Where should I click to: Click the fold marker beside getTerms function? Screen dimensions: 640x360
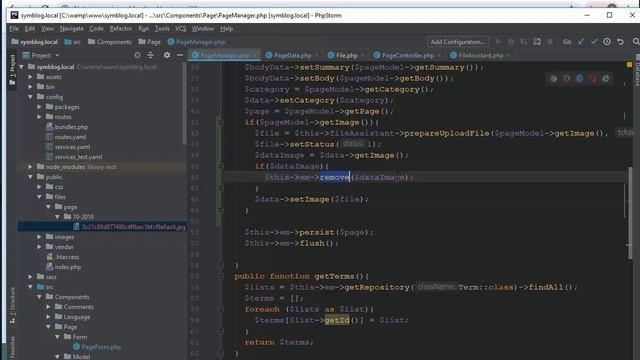coord(220,276)
